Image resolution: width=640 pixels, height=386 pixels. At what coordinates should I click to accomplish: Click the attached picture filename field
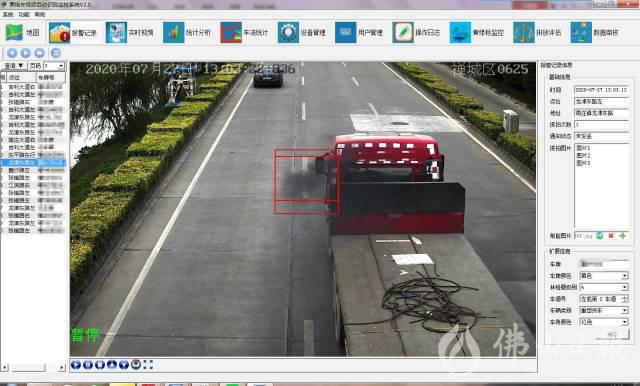(x=584, y=236)
